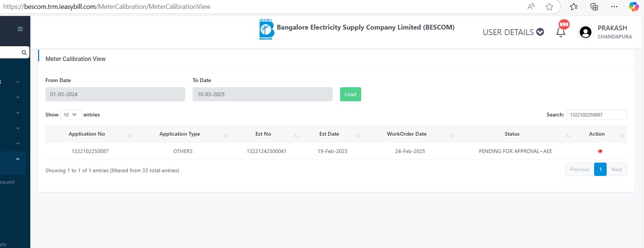Click the table Search box
Viewport: 644px width, 248px height.
coord(596,115)
